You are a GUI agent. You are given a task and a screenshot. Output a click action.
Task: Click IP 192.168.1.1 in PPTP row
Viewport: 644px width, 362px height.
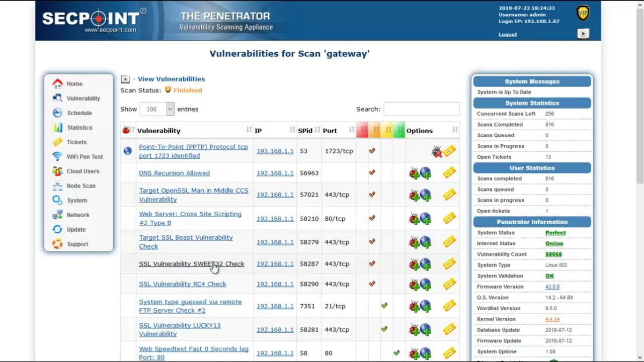(x=275, y=151)
